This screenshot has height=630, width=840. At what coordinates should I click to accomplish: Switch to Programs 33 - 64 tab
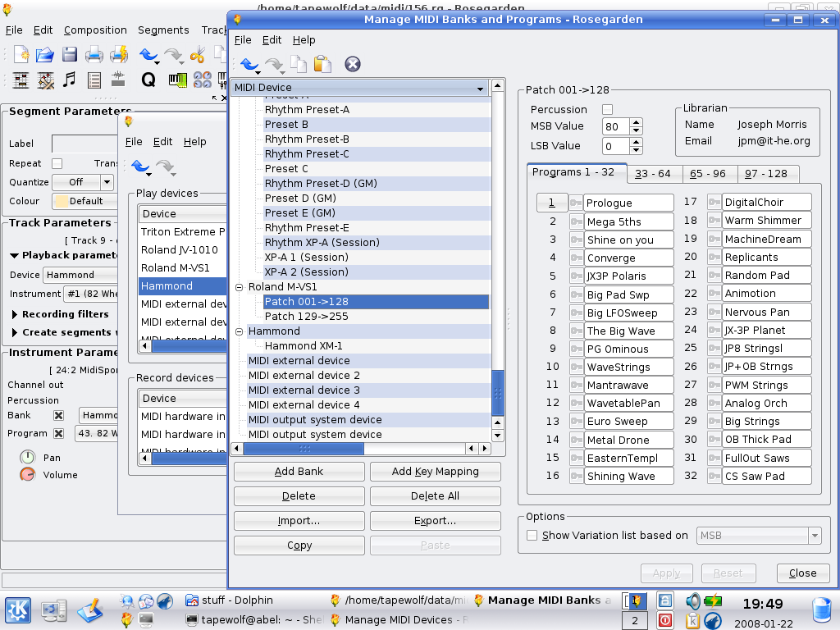point(652,174)
